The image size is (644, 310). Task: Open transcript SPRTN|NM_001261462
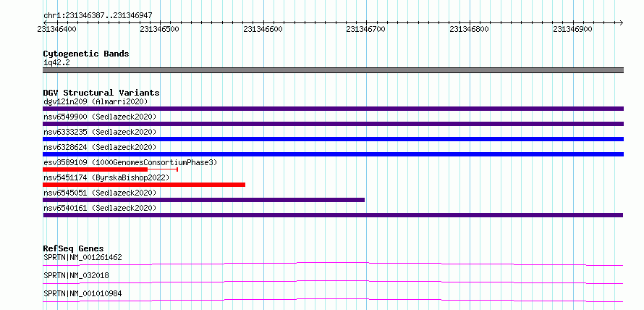pos(82,257)
